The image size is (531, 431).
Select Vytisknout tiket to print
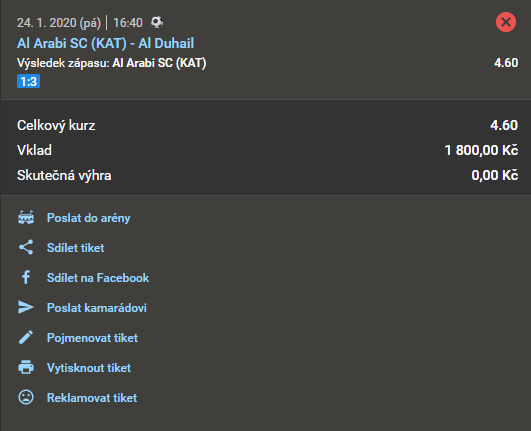click(89, 368)
